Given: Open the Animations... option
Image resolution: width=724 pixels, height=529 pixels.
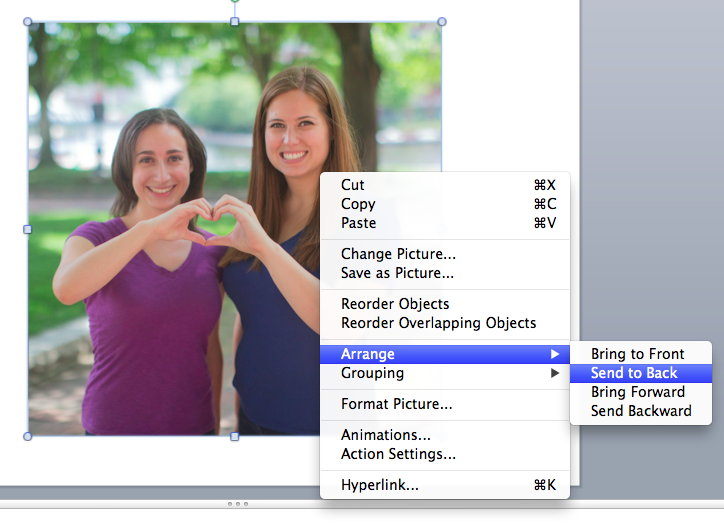Looking at the screenshot, I should (385, 435).
